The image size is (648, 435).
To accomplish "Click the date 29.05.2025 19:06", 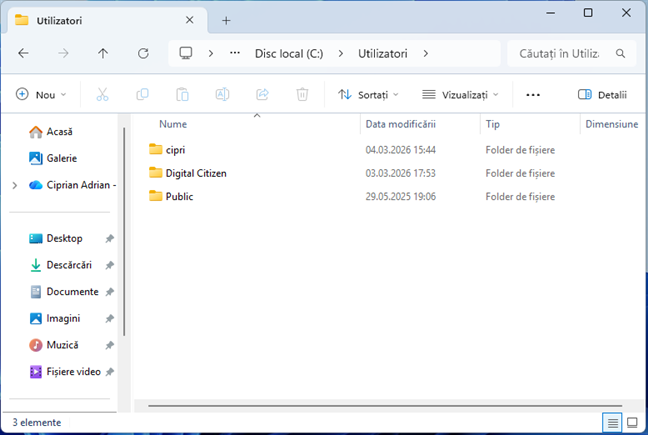I will (x=400, y=196).
